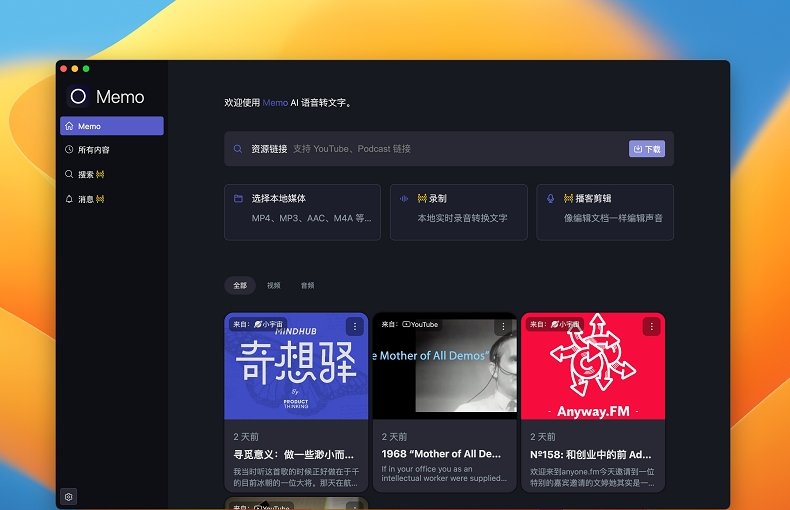The width and height of the screenshot is (790, 510).
Task: Click the Memo logo circle icon
Action: pyautogui.click(x=78, y=96)
